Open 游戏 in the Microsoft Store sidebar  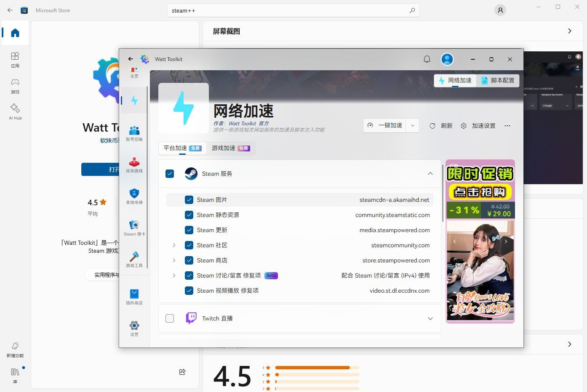(x=15, y=86)
